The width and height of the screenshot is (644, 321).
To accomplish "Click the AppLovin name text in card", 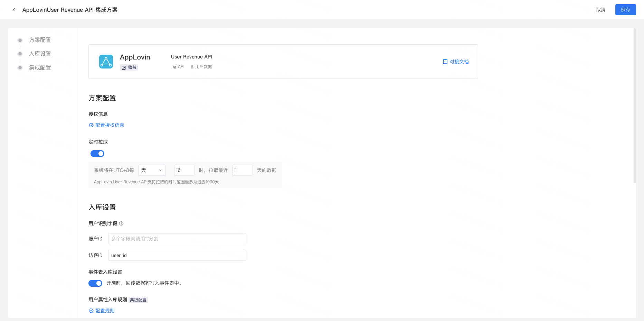I will click(135, 57).
